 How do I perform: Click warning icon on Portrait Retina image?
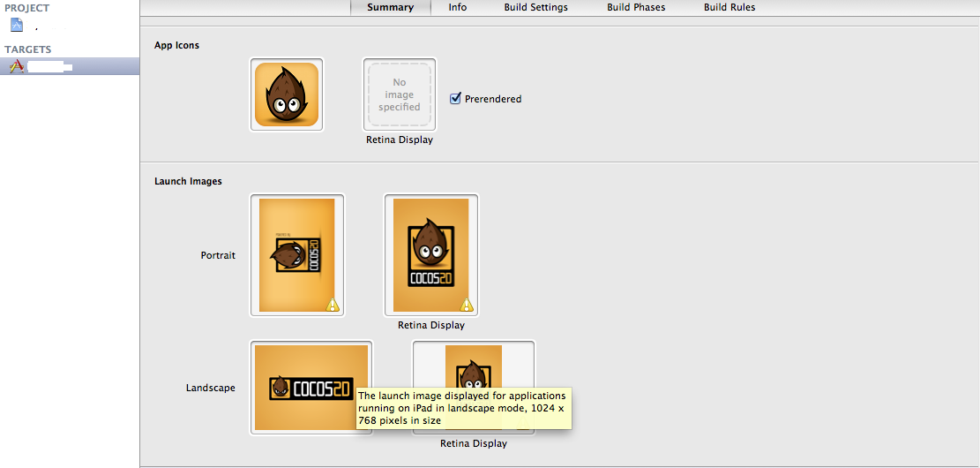[x=467, y=305]
